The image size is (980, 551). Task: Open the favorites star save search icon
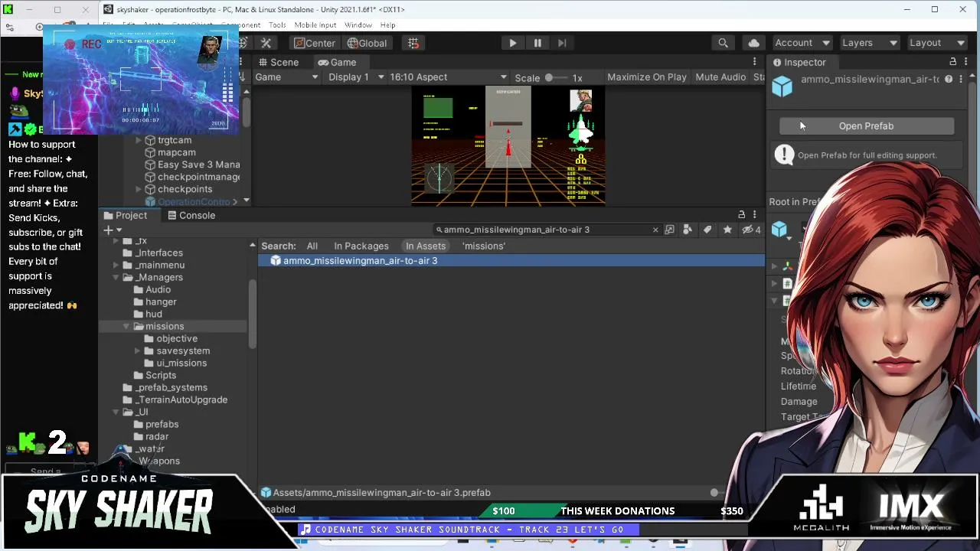[727, 230]
